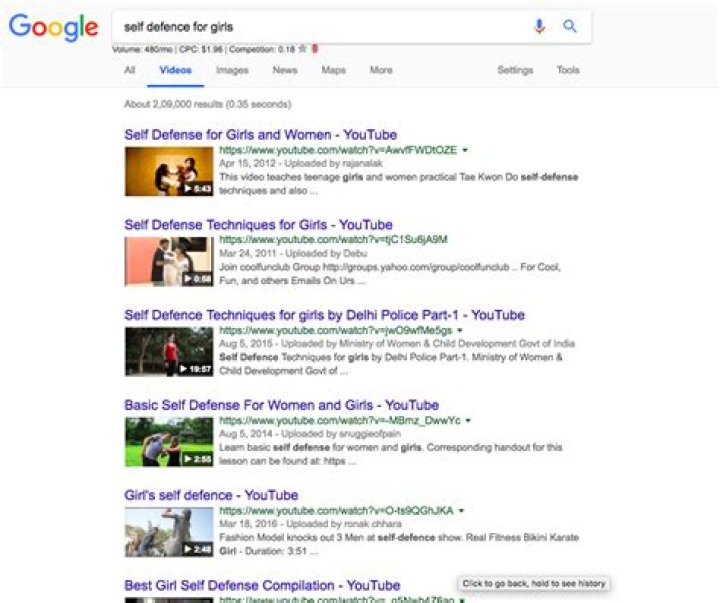
Task: Open the Girl's self defence statue thumbnail
Action: (x=169, y=532)
